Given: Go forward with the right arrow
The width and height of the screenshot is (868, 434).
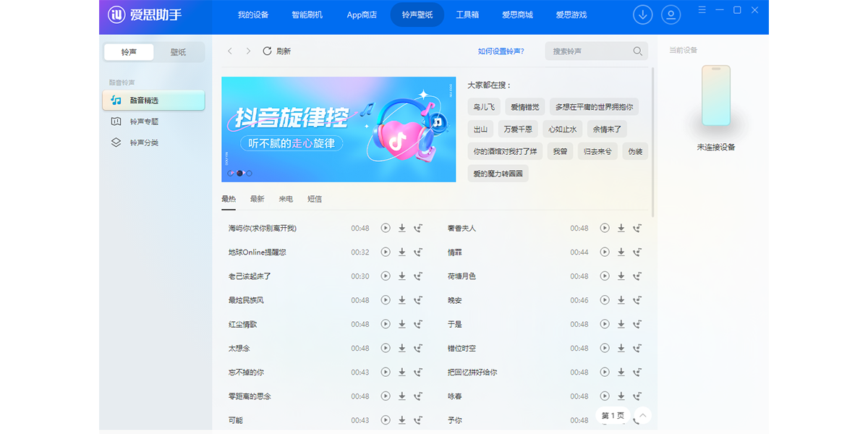Looking at the screenshot, I should click(248, 51).
